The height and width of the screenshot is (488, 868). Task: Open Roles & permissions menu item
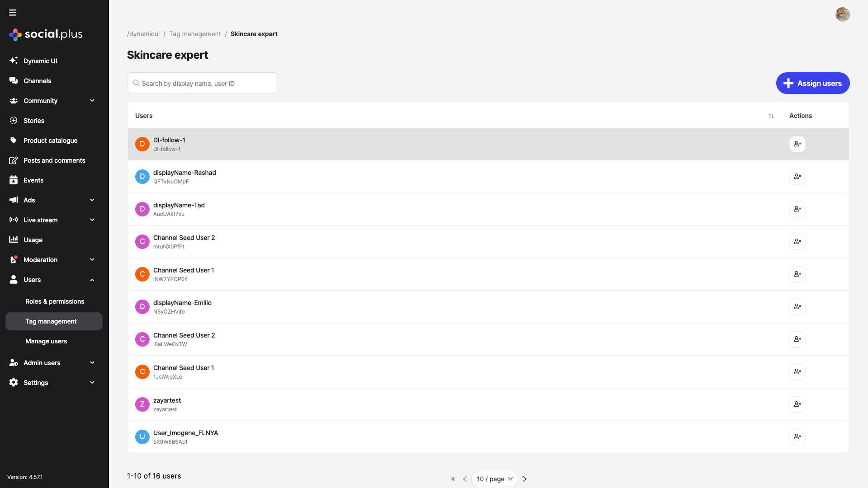[x=54, y=301]
